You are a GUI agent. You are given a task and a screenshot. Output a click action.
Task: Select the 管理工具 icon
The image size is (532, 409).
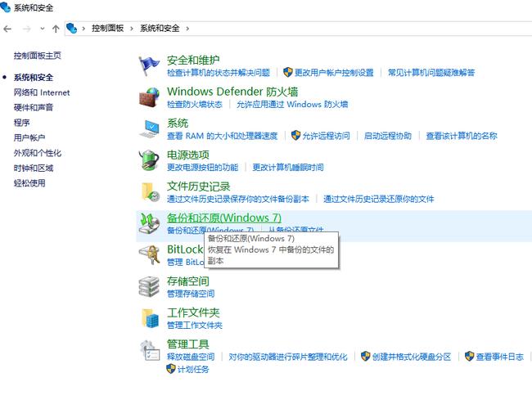click(149, 350)
